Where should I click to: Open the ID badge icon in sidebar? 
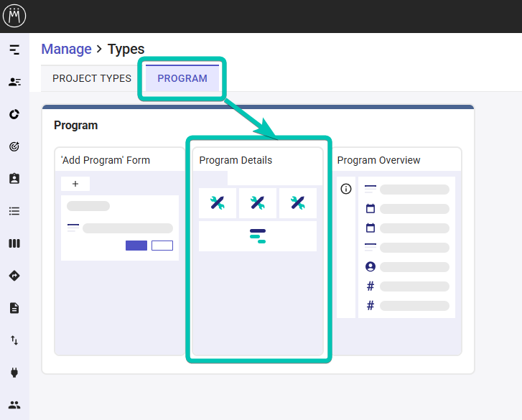pos(14,179)
